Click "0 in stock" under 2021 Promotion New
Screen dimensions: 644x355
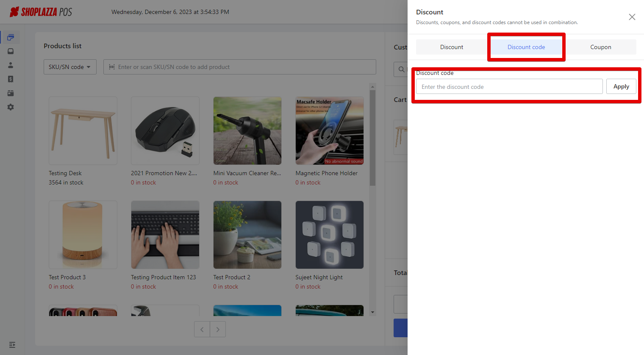143,182
